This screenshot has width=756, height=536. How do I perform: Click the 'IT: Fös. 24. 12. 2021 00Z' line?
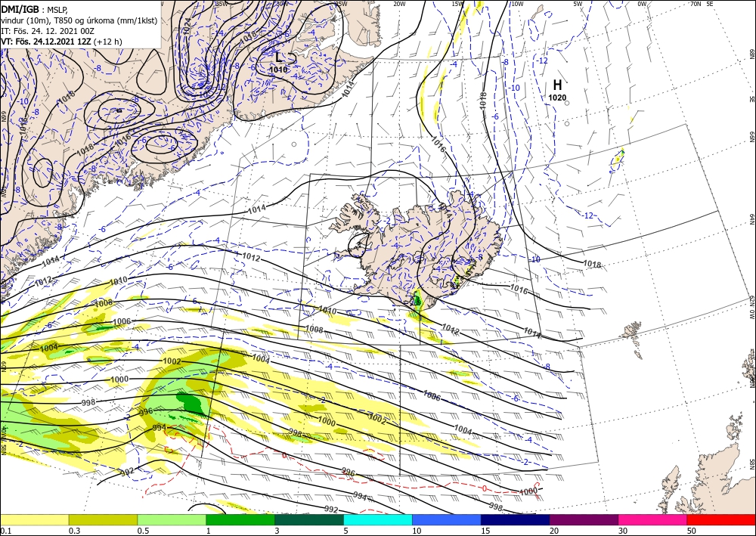pyautogui.click(x=47, y=31)
